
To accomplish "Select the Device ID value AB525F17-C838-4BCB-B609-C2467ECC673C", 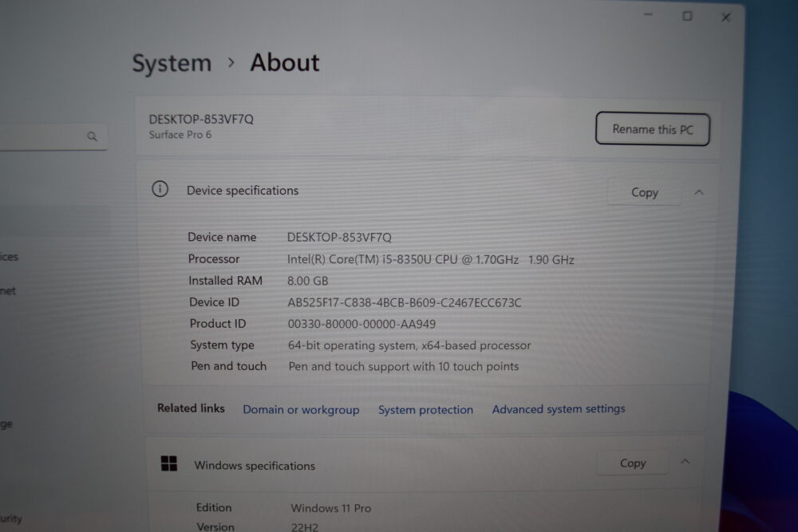I will [x=404, y=302].
